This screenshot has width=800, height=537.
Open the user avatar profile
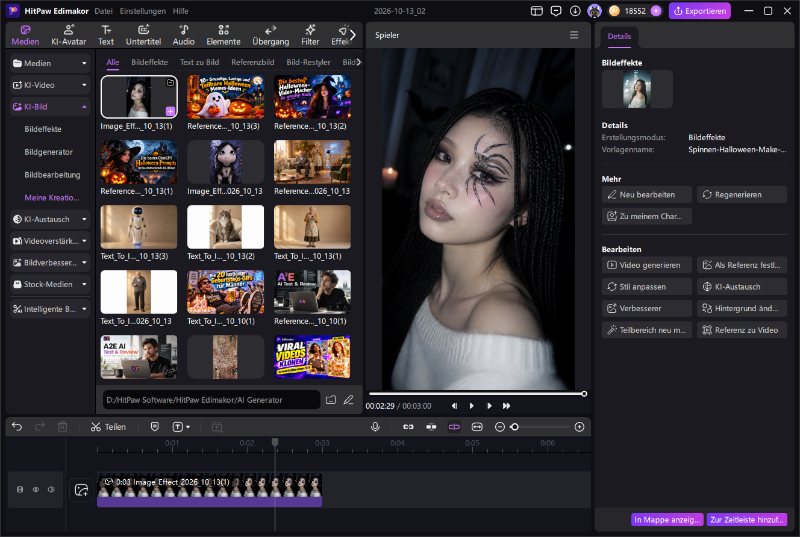click(594, 11)
